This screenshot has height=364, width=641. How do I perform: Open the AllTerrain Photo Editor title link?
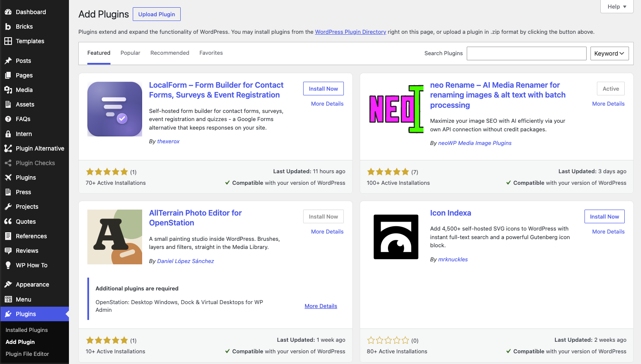195,218
